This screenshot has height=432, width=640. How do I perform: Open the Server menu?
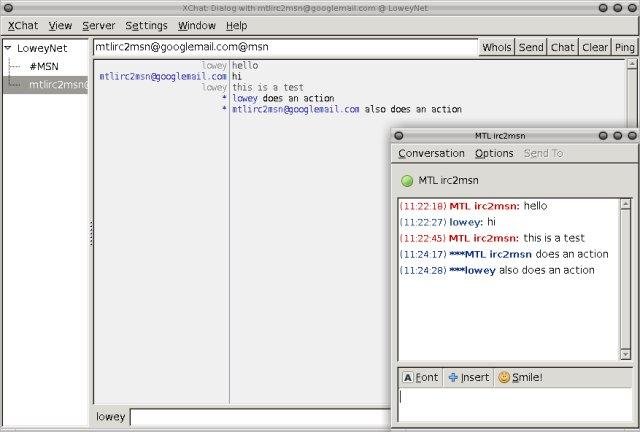click(x=98, y=25)
